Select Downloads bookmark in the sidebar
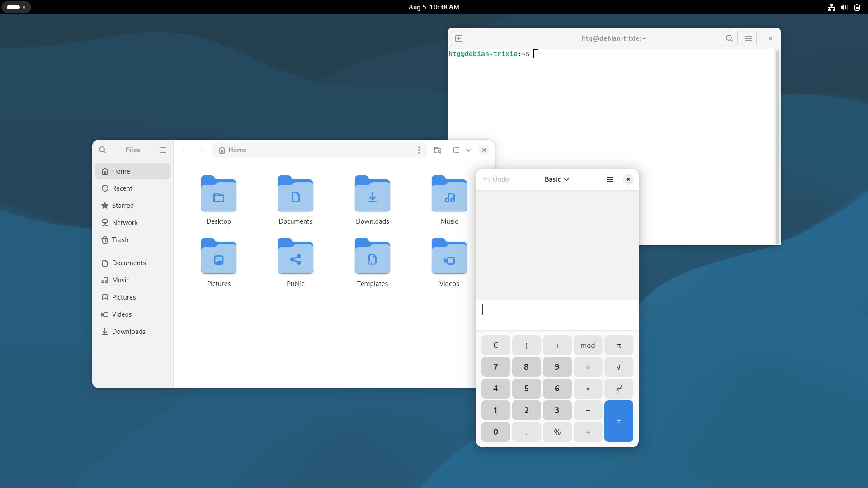This screenshot has height=488, width=868. (133, 332)
